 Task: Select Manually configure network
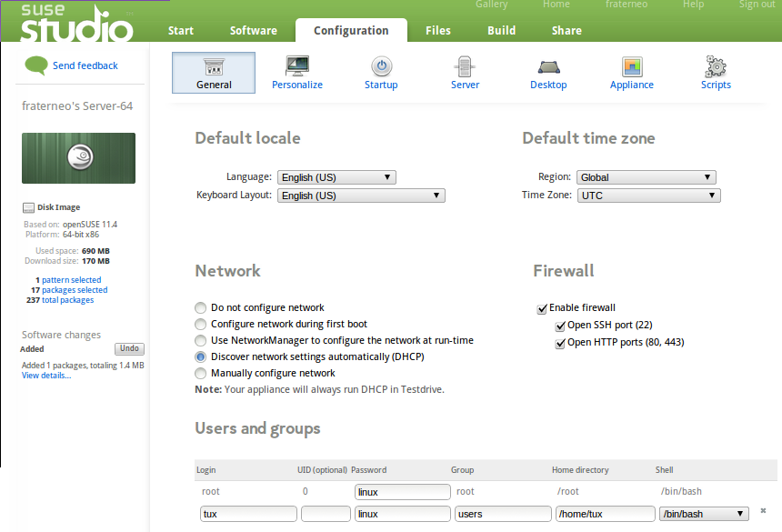pyautogui.click(x=200, y=374)
